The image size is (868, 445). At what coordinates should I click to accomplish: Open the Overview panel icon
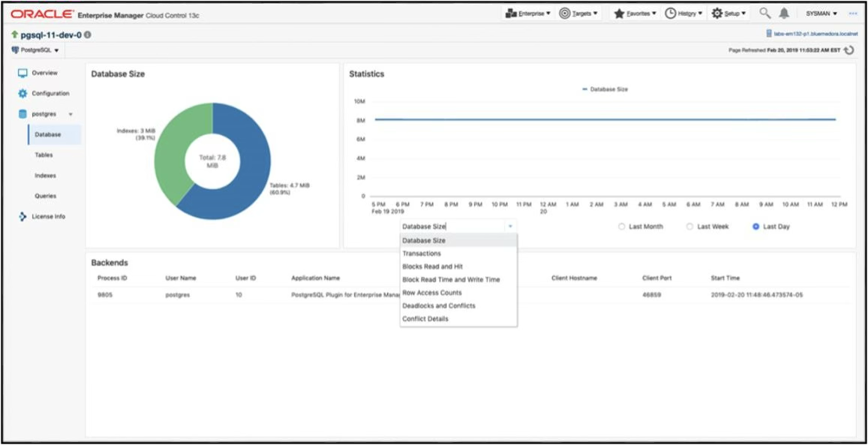point(24,73)
